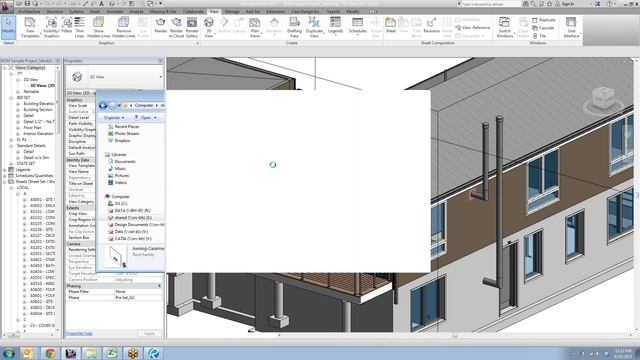Image resolution: width=640 pixels, height=360 pixels.
Task: Click Show Hidden Lines tool
Action: (x=99, y=27)
